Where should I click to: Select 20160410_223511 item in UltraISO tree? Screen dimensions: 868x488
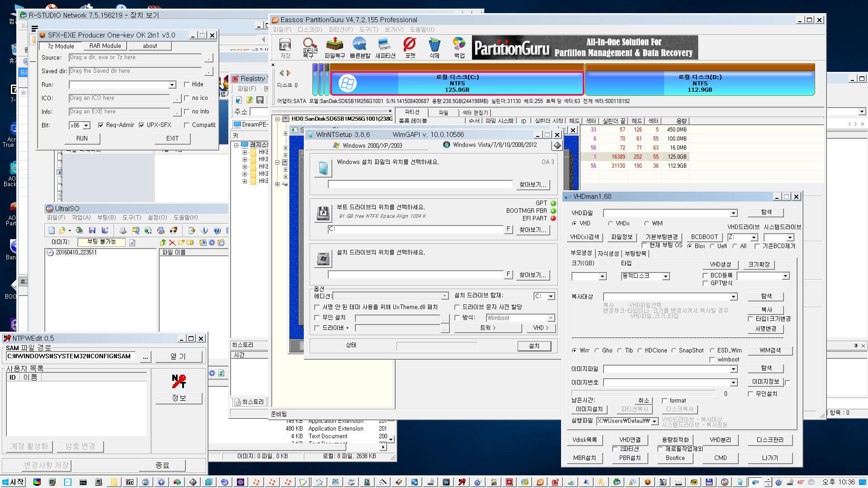point(76,253)
